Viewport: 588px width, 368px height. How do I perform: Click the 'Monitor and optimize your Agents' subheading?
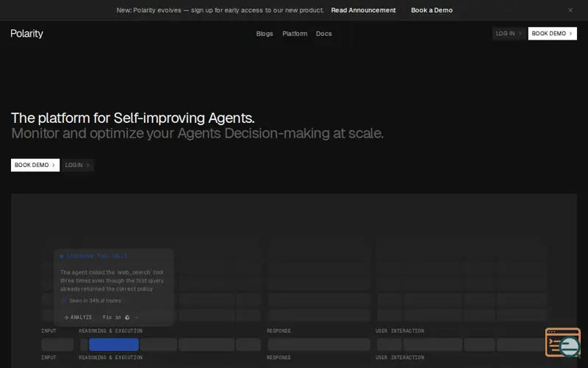pos(197,133)
